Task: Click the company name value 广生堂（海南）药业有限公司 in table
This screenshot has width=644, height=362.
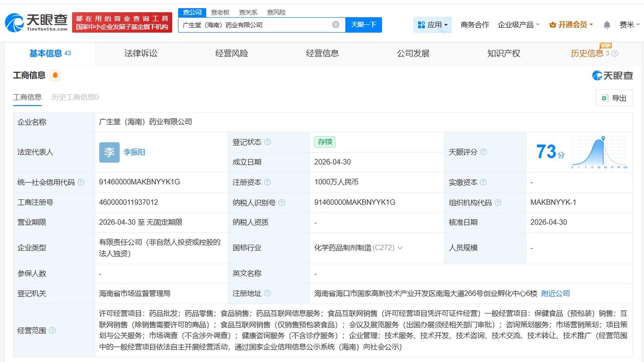Action: click(x=146, y=122)
